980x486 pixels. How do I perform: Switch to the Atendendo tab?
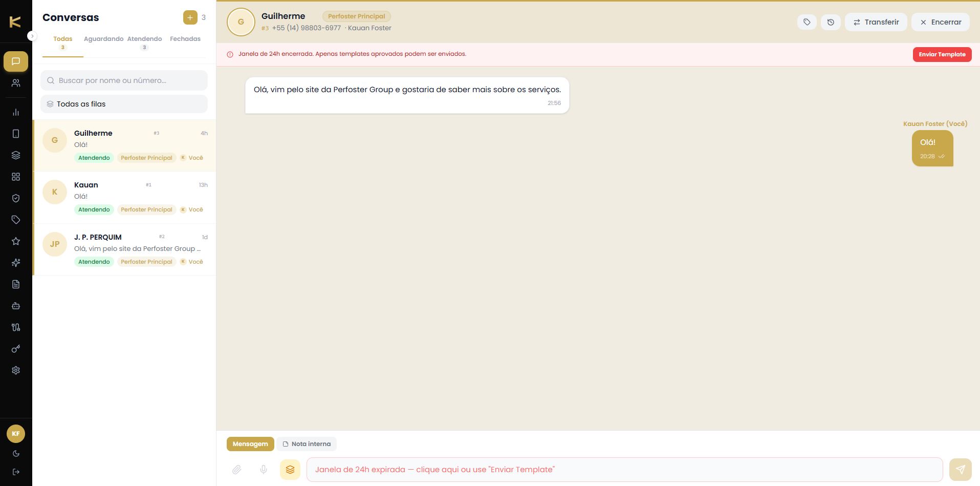[144, 43]
